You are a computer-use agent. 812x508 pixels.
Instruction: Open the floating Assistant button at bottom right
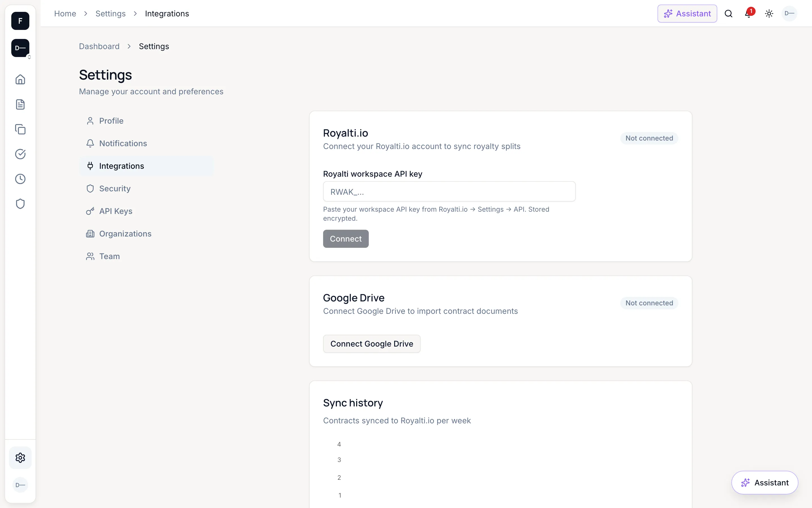765,483
